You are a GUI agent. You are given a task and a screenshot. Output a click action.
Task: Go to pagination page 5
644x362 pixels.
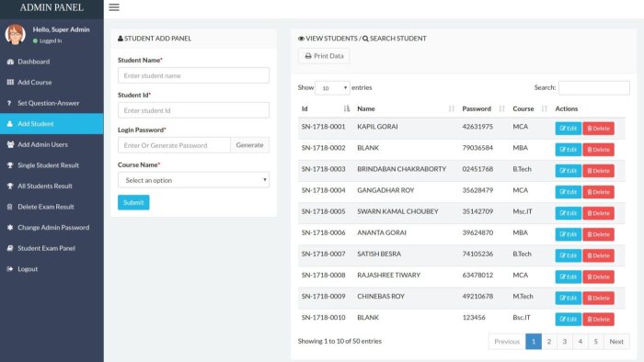(596, 342)
